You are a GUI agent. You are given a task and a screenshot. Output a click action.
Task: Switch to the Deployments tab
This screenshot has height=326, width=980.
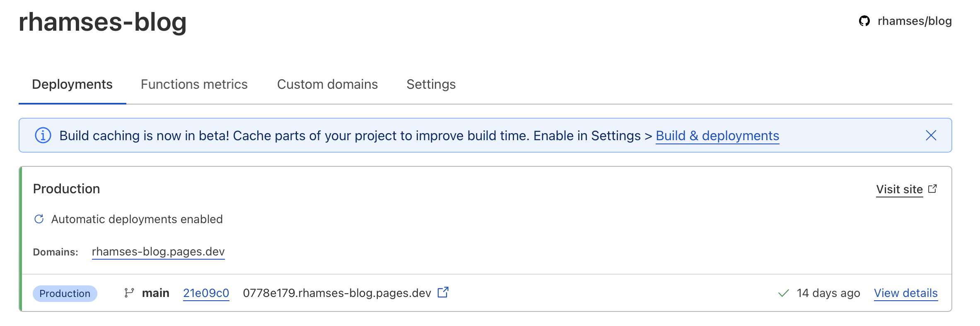(x=72, y=85)
